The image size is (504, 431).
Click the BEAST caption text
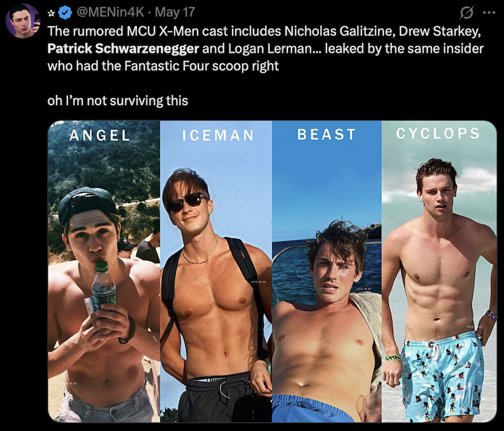(x=327, y=135)
